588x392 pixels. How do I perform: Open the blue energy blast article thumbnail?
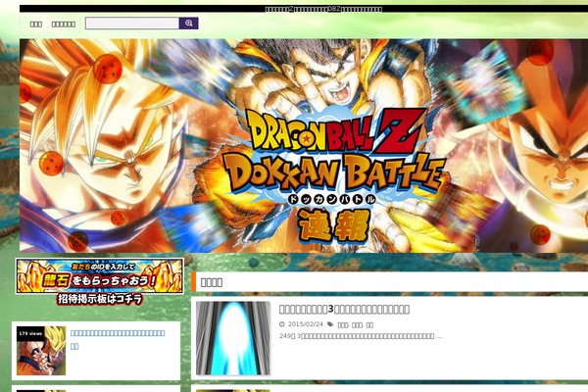coord(233,338)
